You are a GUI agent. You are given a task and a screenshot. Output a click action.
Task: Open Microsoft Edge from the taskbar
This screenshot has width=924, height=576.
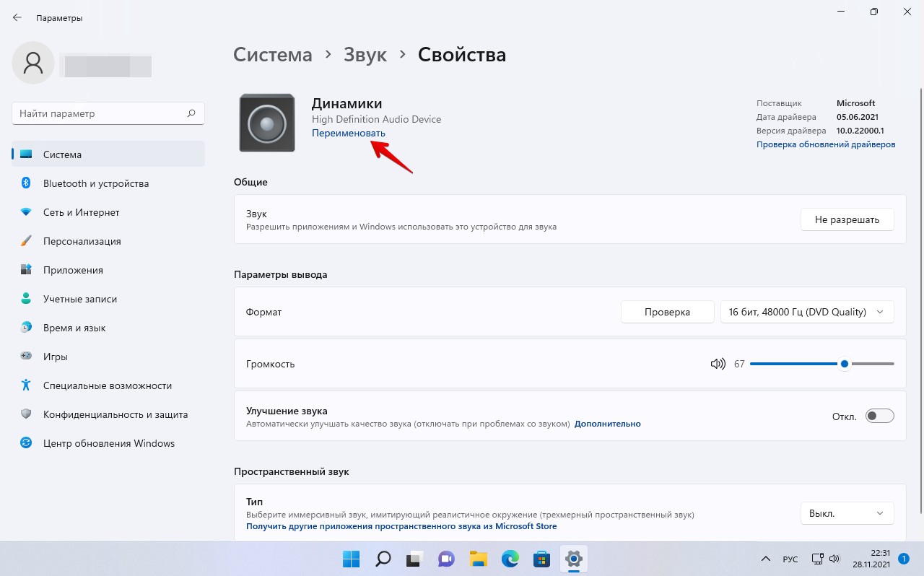click(x=510, y=559)
